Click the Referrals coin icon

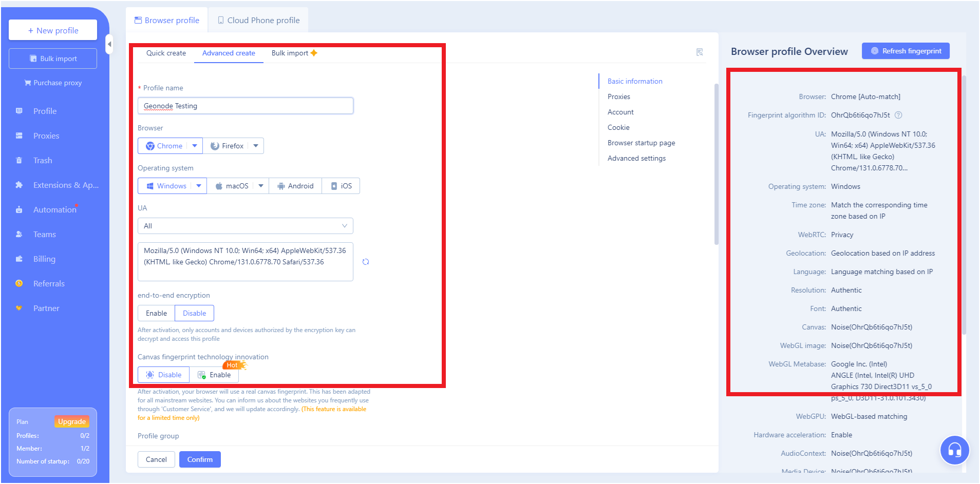pos(19,283)
